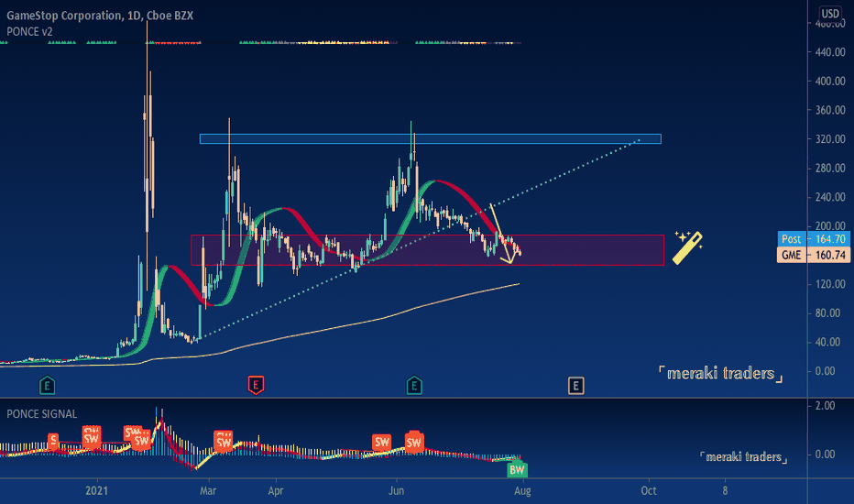Click the GME 160.74 price label
The width and height of the screenshot is (854, 504).
pyautogui.click(x=813, y=255)
